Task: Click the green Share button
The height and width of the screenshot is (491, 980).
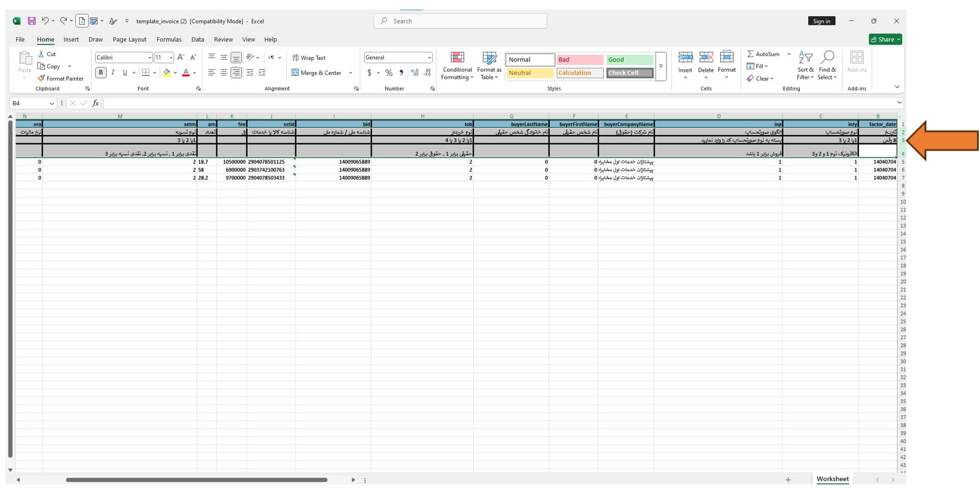Action: 885,40
